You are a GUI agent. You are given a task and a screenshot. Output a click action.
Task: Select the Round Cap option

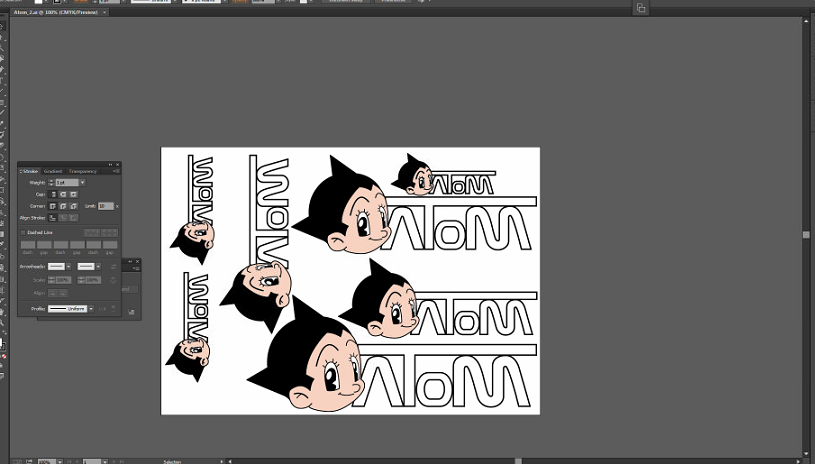(63, 194)
